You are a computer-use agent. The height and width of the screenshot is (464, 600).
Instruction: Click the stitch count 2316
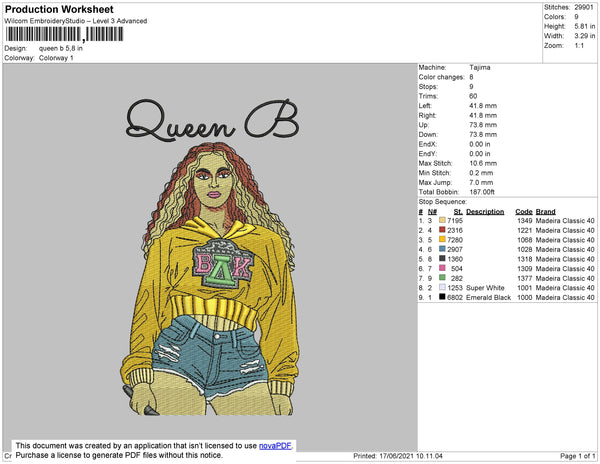[455, 230]
